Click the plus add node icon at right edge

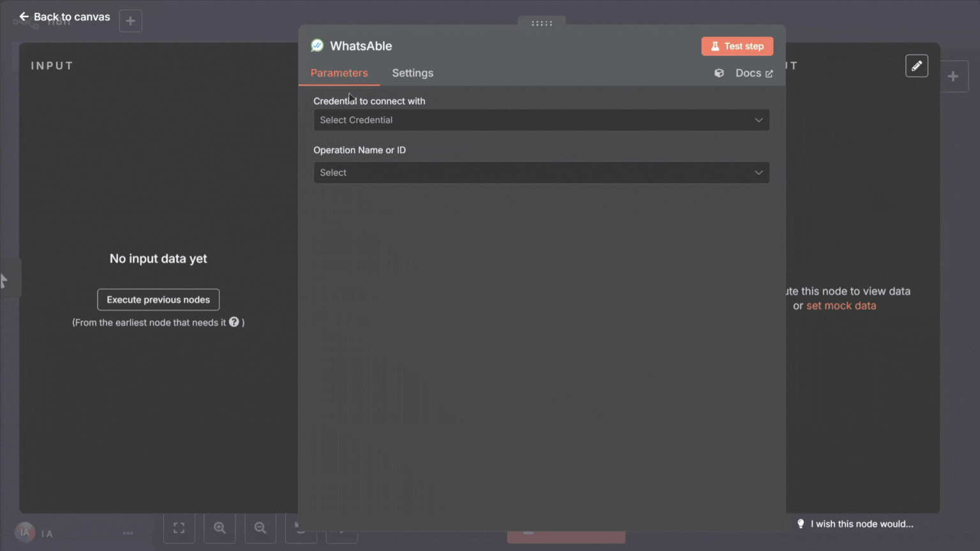(953, 77)
